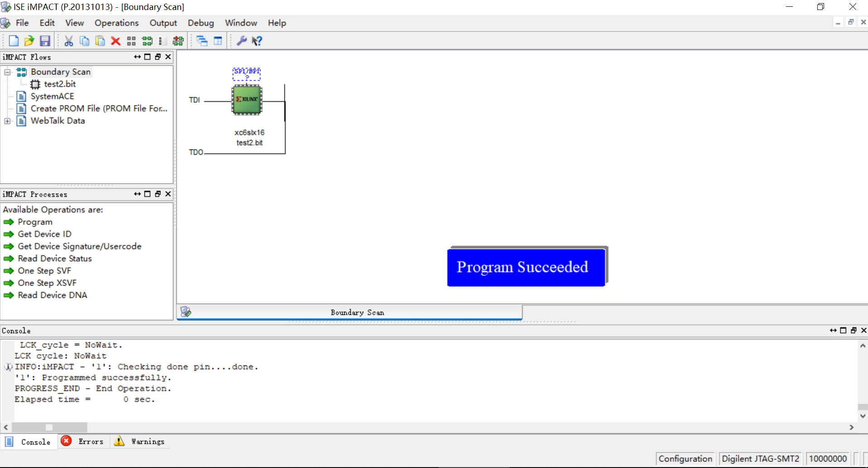Open the Operations menu

116,23
